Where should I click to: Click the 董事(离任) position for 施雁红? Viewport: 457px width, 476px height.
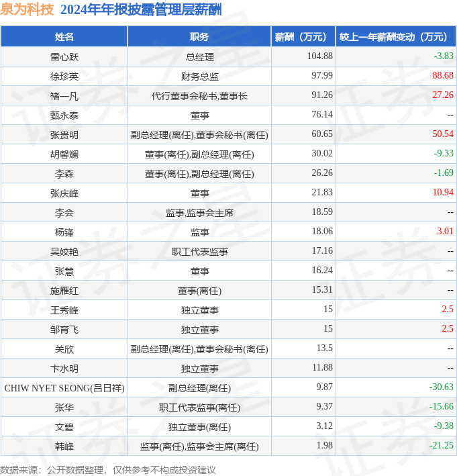[x=199, y=291]
